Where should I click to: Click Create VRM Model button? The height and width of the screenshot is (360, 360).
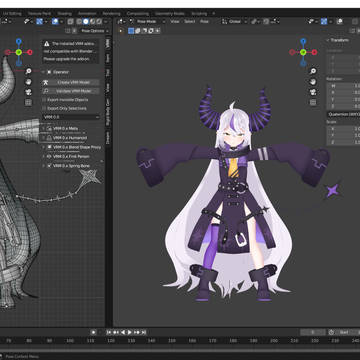pos(71,82)
